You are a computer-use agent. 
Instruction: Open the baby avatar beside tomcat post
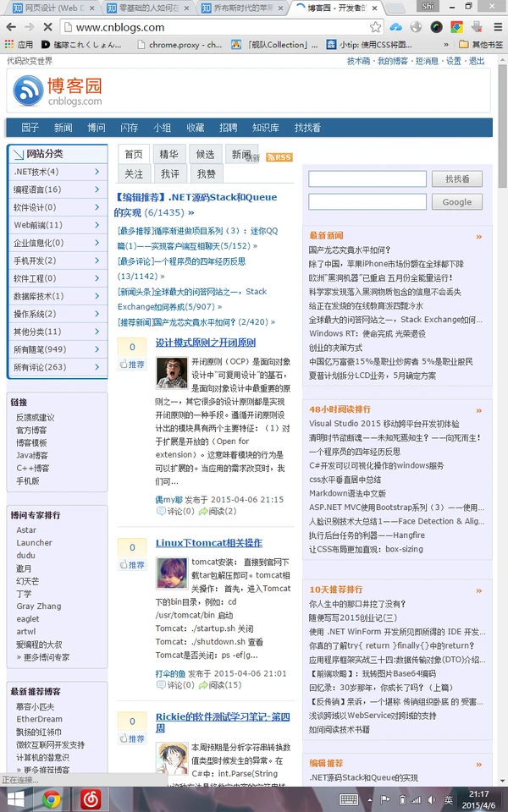point(171,573)
